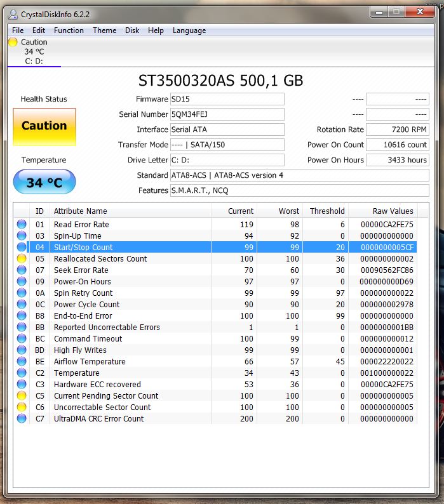Open the Help menu
Screen dimensions: 444x504
coord(156,30)
